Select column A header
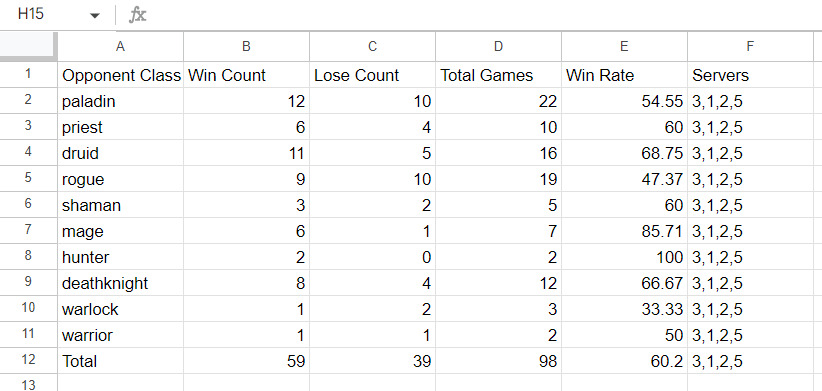The image size is (822, 391). point(121,47)
